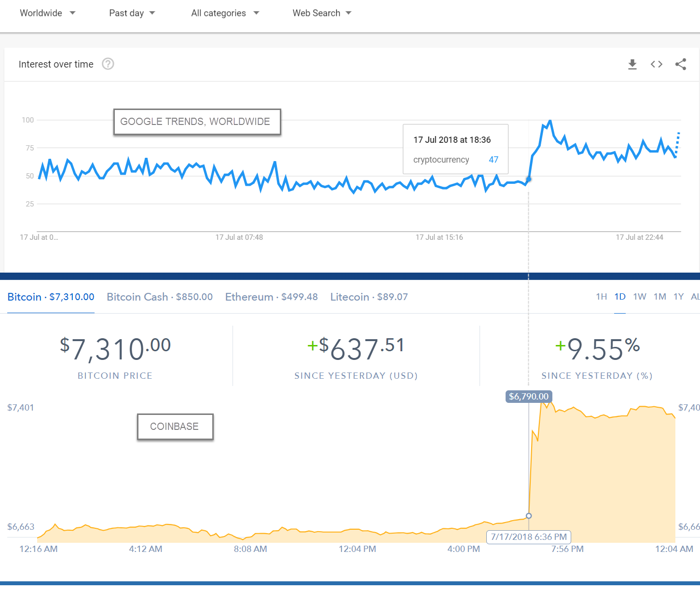Expand the All categories dropdown

(225, 13)
